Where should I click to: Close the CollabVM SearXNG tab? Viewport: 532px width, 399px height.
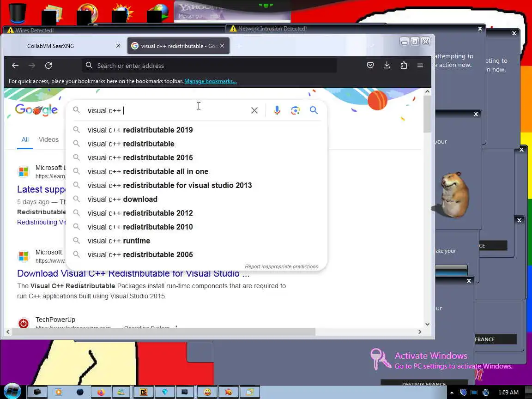[x=118, y=45]
